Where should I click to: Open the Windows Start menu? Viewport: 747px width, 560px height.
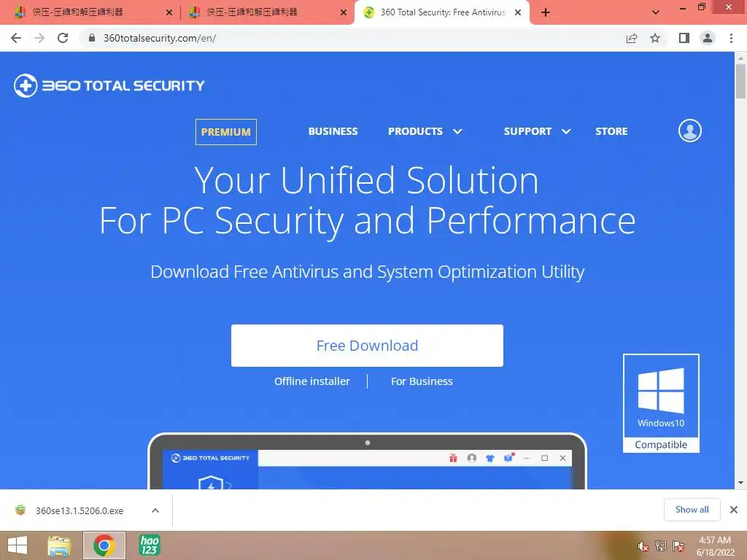pyautogui.click(x=18, y=545)
